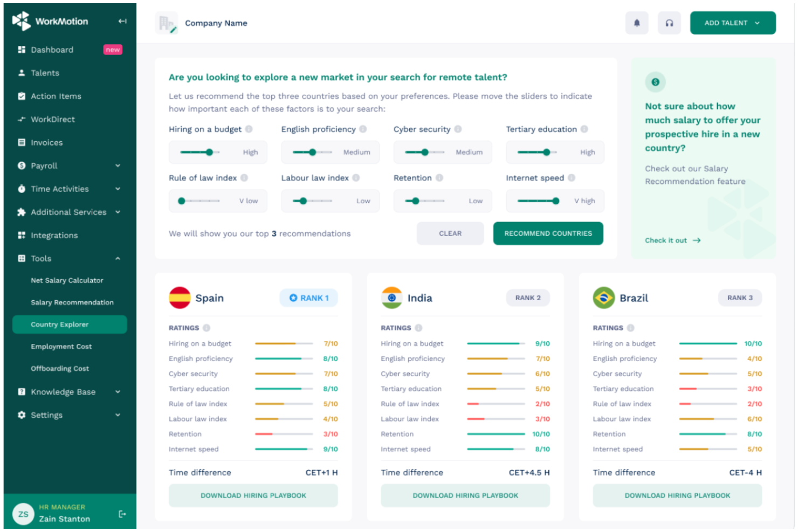Click the Tools sidebar icon
798x532 pixels.
pos(22,258)
